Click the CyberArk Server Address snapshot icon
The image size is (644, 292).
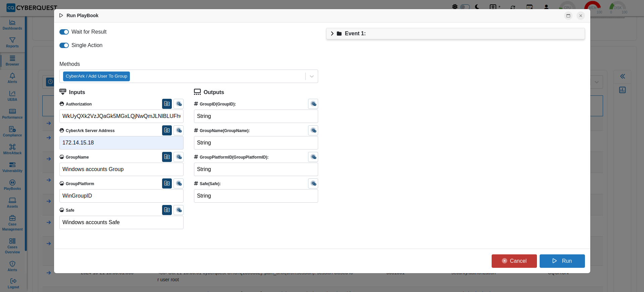tap(167, 130)
